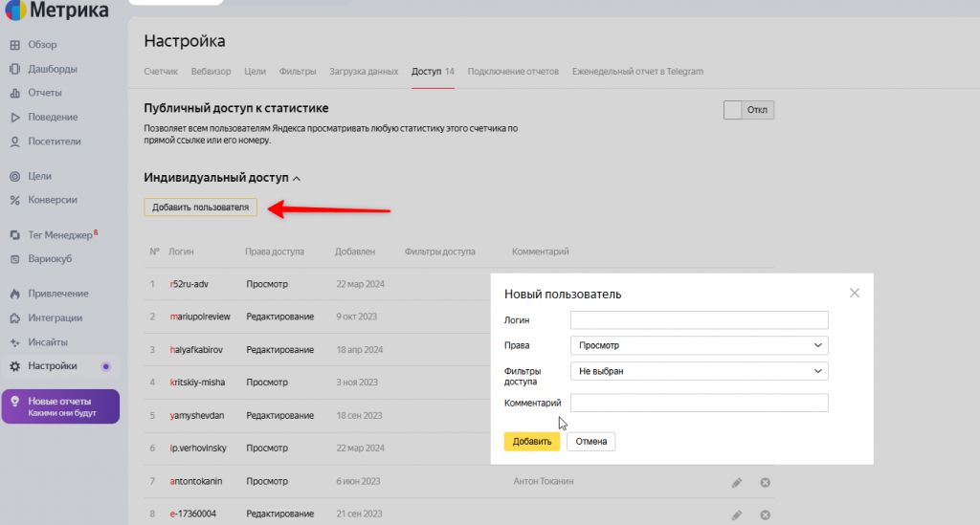Switch to the Загрузка данных tab
The width and height of the screenshot is (980, 525).
pos(364,72)
